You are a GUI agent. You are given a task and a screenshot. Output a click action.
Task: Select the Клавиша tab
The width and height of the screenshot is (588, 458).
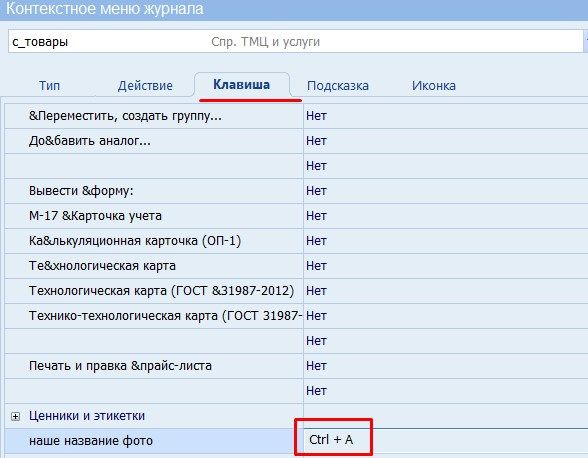point(242,84)
